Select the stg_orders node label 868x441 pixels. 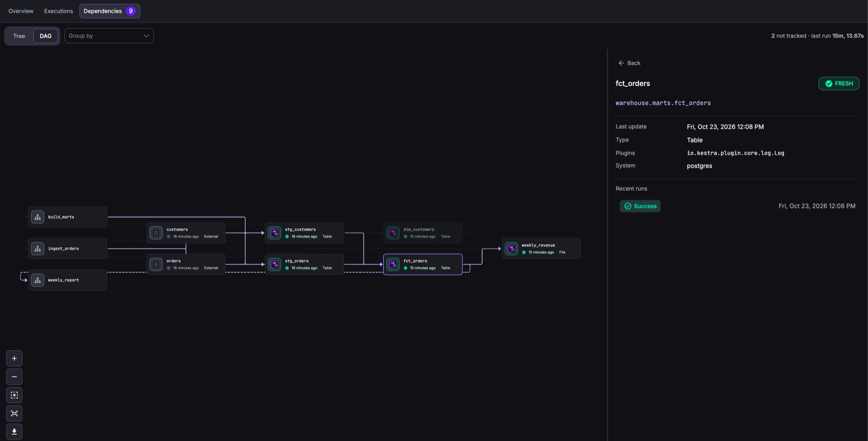297,261
